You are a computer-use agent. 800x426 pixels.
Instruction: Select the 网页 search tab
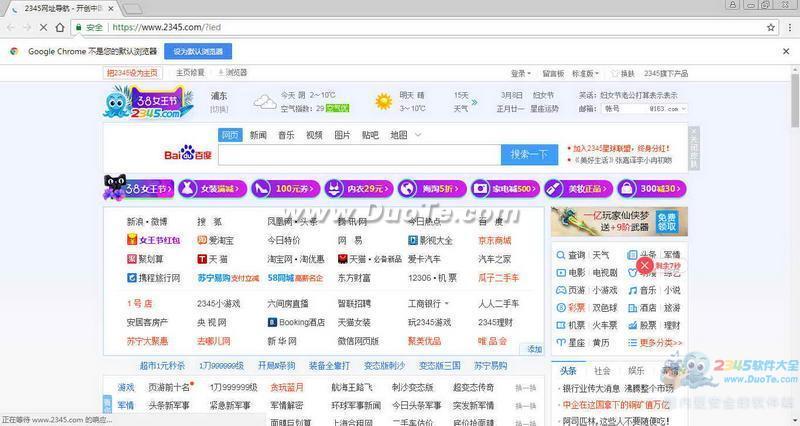[x=230, y=135]
